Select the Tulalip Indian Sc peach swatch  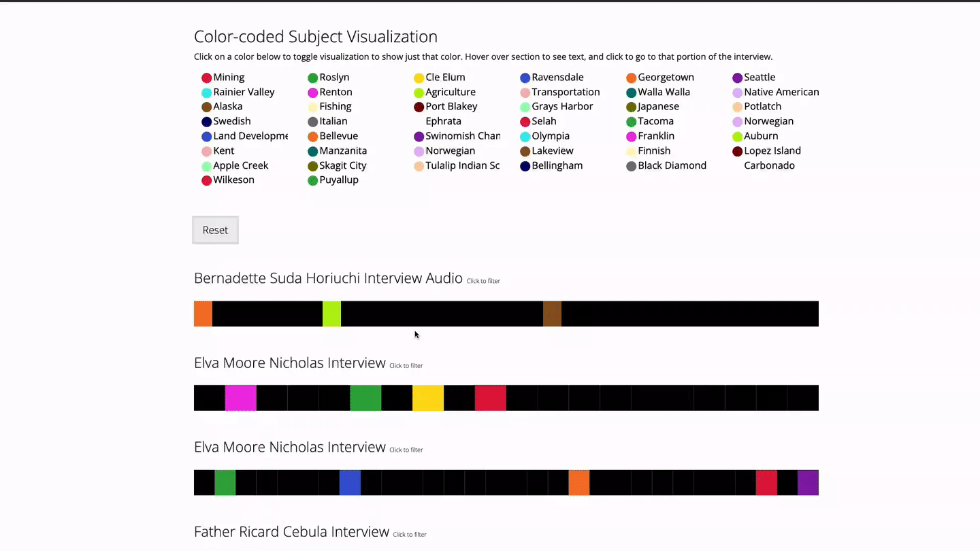click(x=419, y=167)
